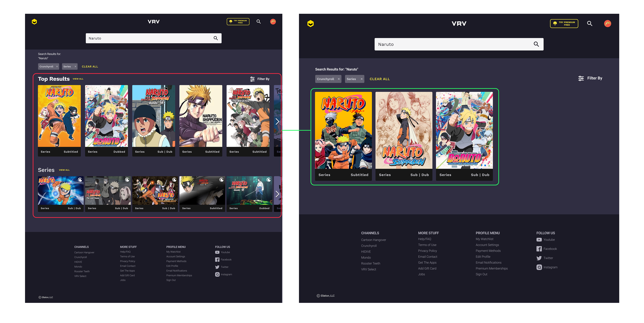Remove Crunchyroll filter chip in left screen
This screenshot has width=644, height=323.
[57, 67]
